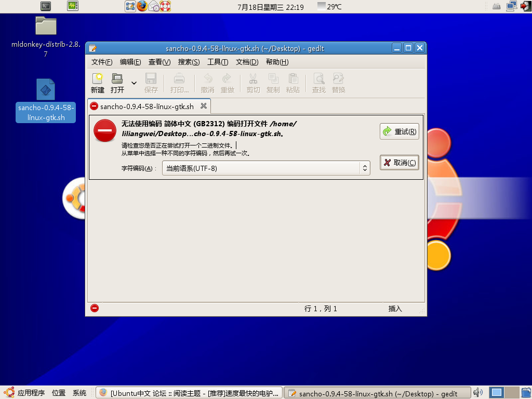
Task: Open the 位置 places menu
Action: (x=58, y=393)
